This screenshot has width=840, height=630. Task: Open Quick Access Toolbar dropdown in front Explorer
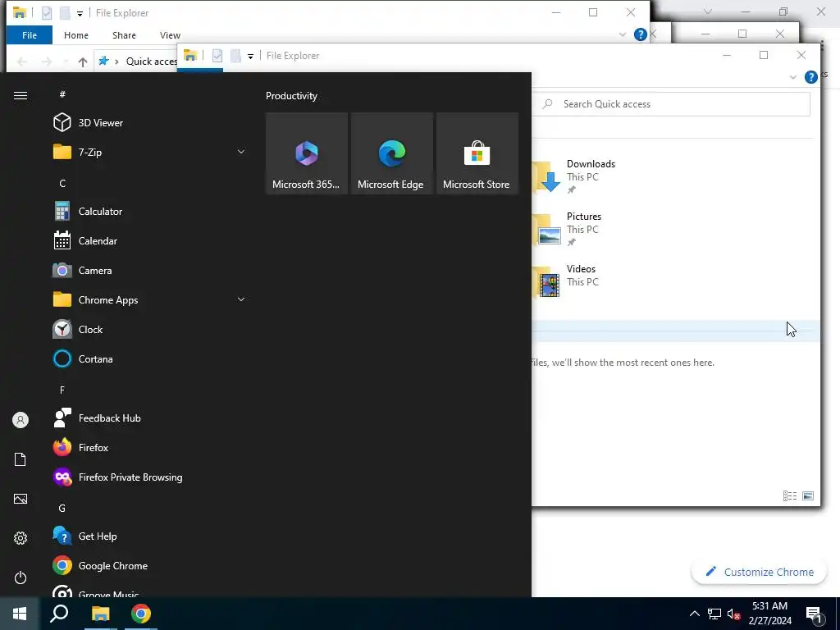tap(250, 57)
